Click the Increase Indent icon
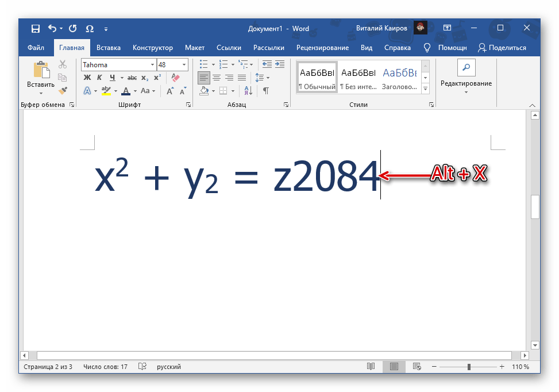The image size is (559, 392). coord(280,64)
